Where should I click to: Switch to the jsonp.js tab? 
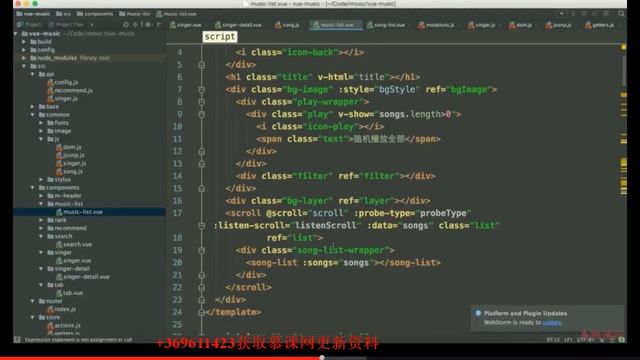[559, 25]
